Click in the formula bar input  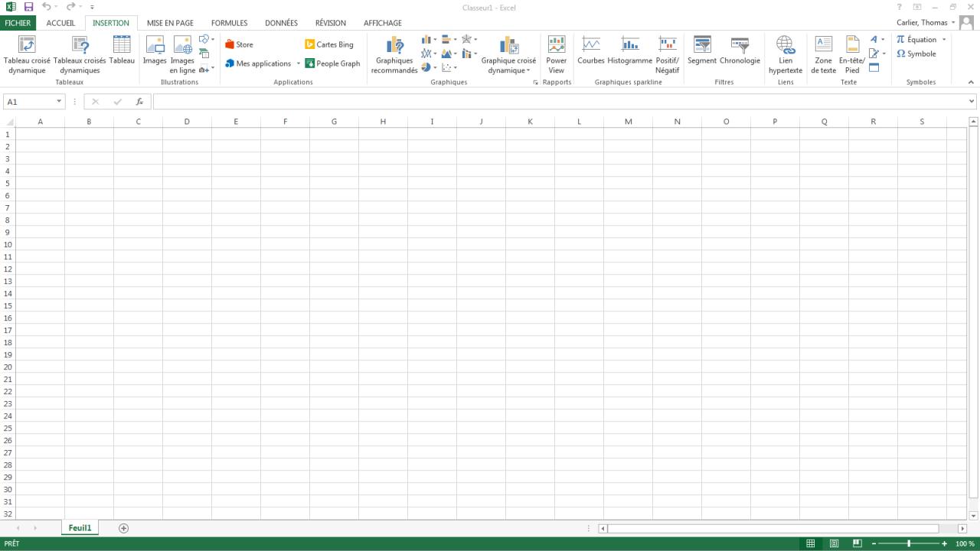click(x=559, y=102)
